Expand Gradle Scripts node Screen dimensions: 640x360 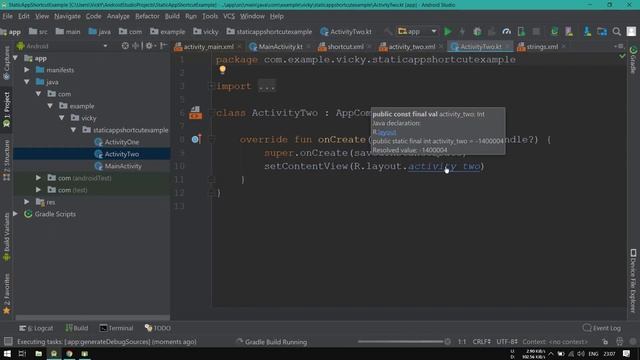pos(16,214)
